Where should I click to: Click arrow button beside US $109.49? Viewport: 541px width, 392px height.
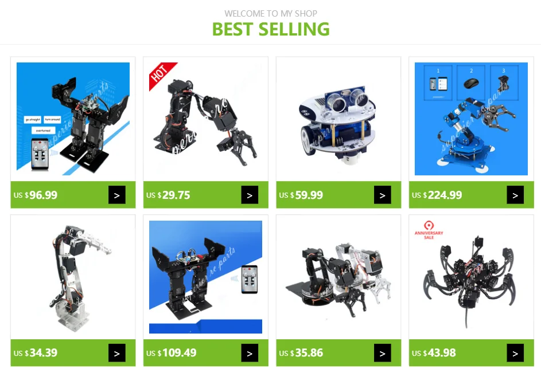point(250,352)
